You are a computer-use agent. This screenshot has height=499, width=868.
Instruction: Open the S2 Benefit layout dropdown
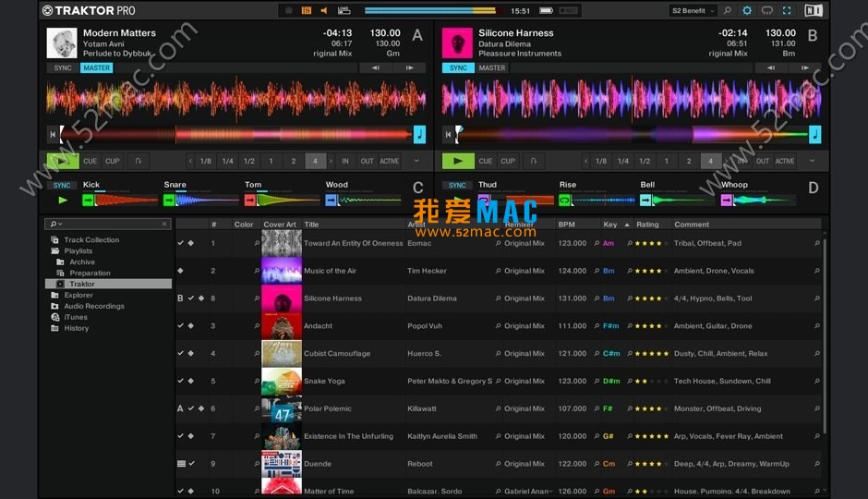pyautogui.click(x=693, y=10)
